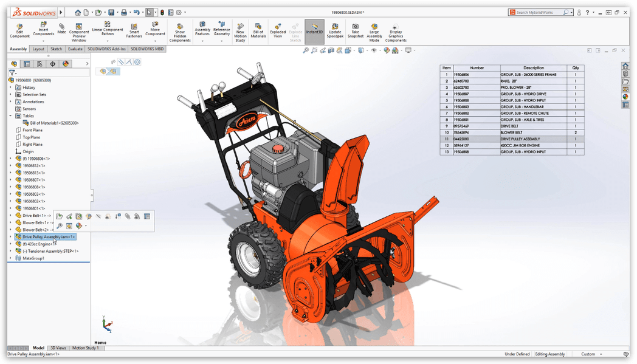637x364 pixels.
Task: Switch to the Evaluate tab
Action: [x=75, y=49]
